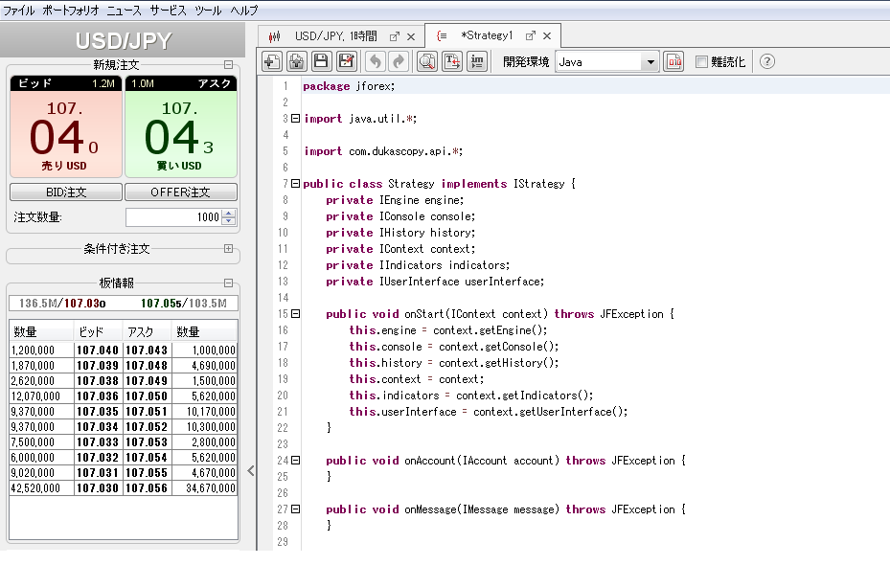Click the アスク column header

point(147,332)
